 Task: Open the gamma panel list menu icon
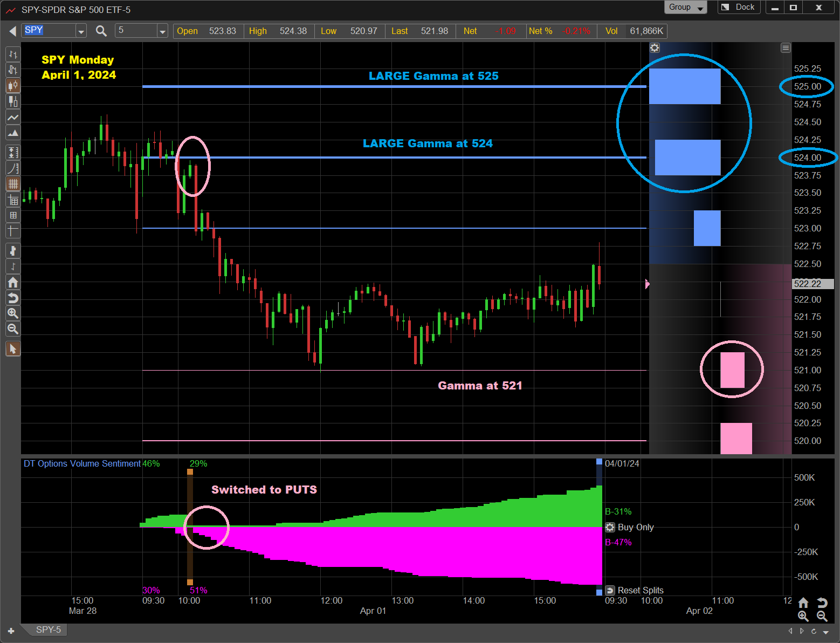coord(786,48)
